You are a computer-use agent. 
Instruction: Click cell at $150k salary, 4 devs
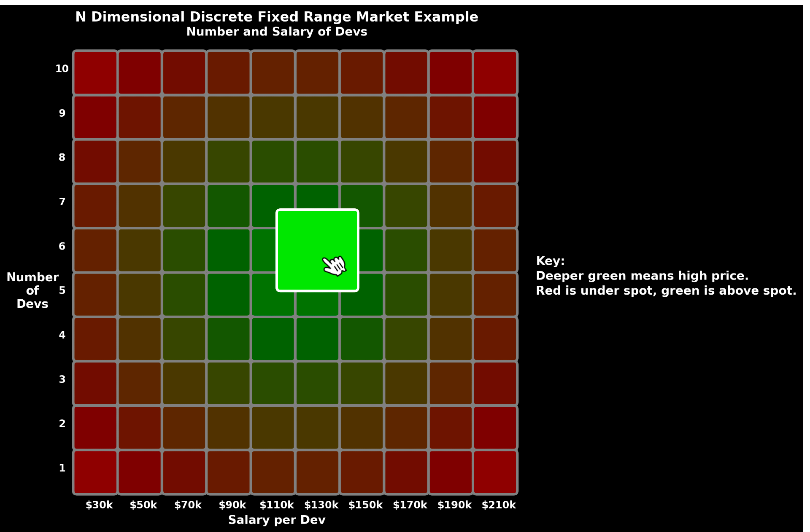(x=362, y=339)
